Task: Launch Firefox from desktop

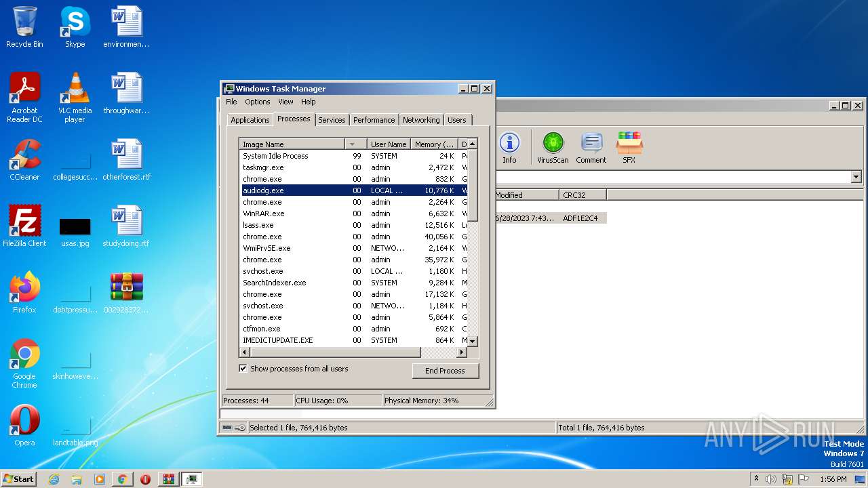Action: (x=24, y=293)
